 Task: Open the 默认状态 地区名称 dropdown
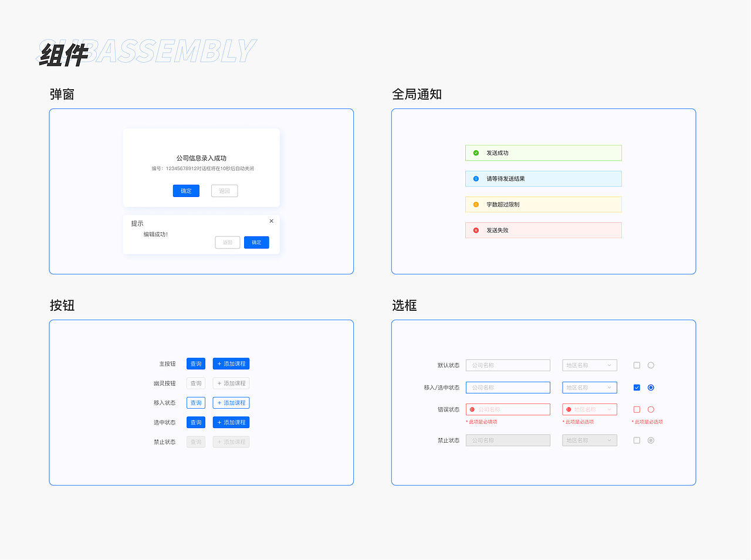point(590,365)
